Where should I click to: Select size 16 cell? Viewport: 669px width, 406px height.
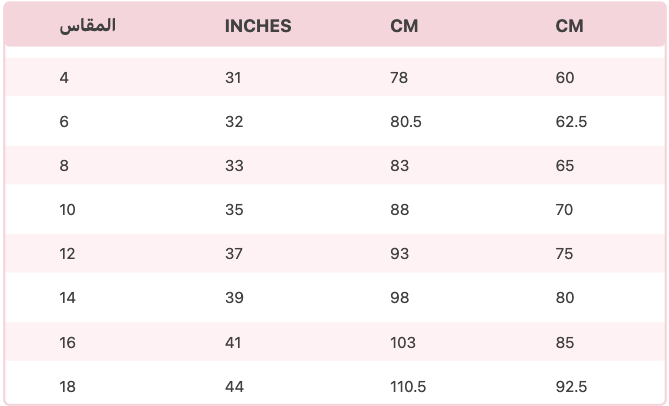pyautogui.click(x=67, y=342)
